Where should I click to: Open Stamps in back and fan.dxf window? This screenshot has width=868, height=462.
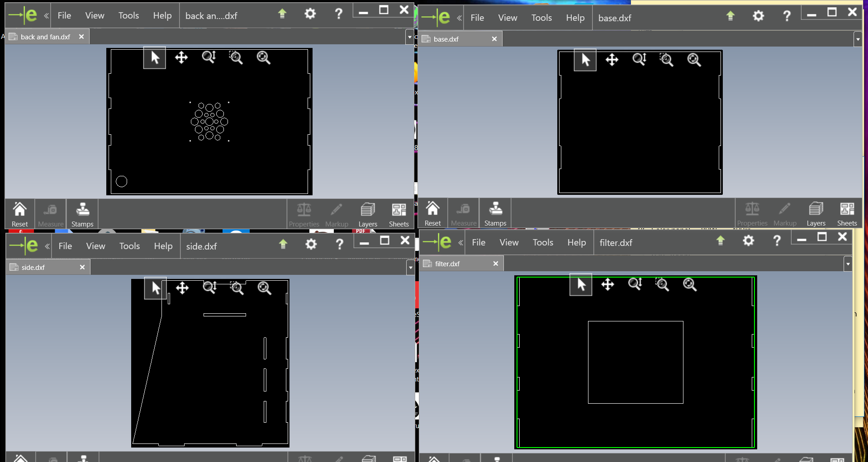pos(82,214)
